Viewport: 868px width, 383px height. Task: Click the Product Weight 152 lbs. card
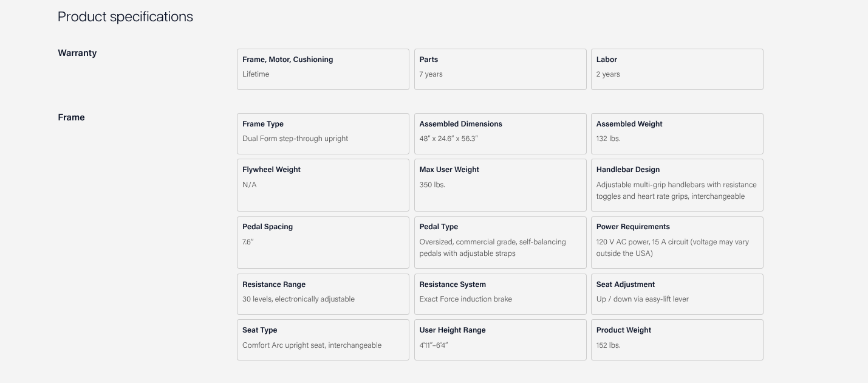pos(677,340)
